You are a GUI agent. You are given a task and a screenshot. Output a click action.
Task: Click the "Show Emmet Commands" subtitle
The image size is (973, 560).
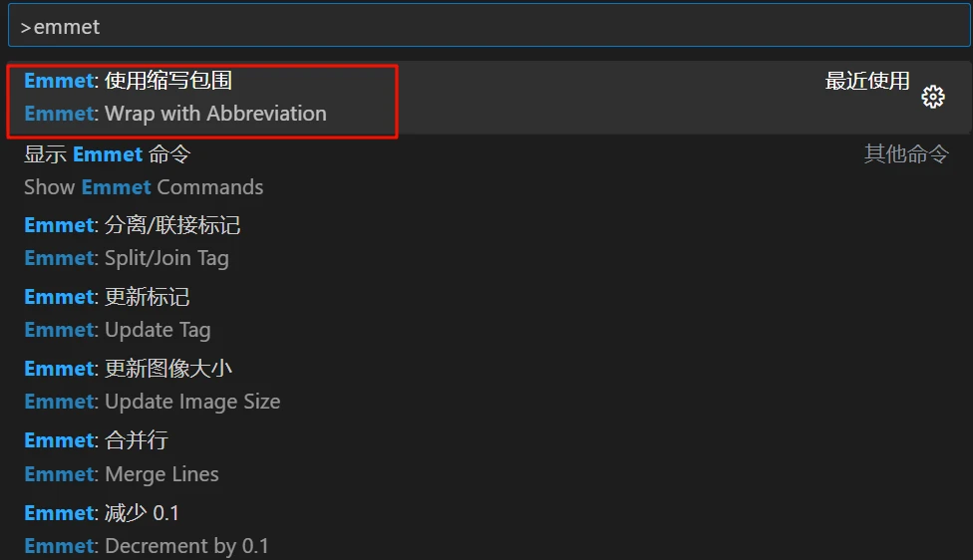[144, 187]
